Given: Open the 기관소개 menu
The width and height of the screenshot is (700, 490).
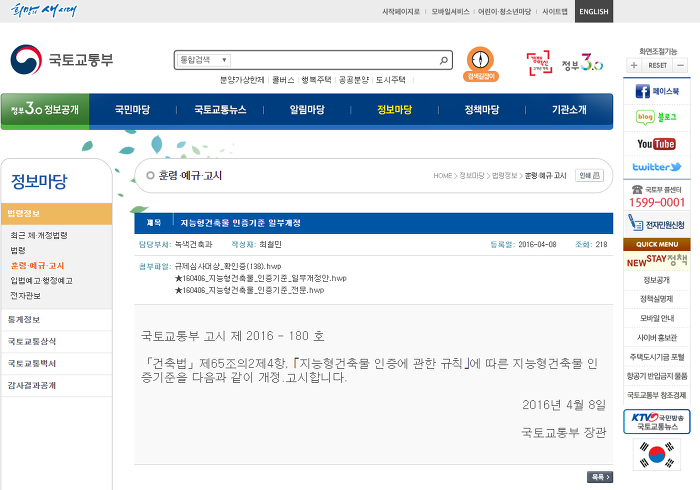Looking at the screenshot, I should 569,110.
